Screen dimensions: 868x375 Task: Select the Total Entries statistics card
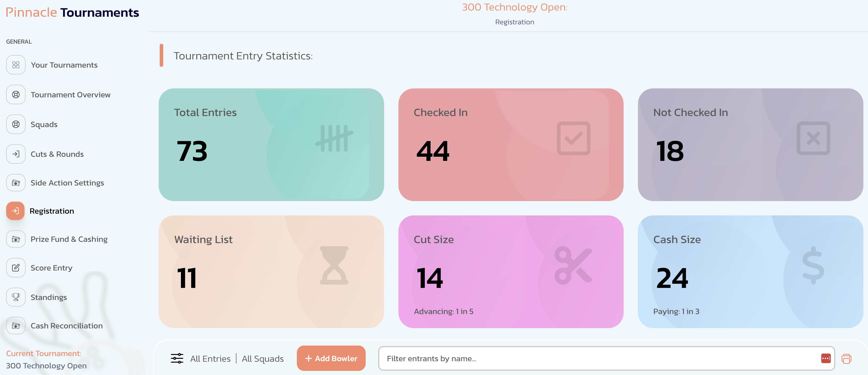(x=271, y=145)
